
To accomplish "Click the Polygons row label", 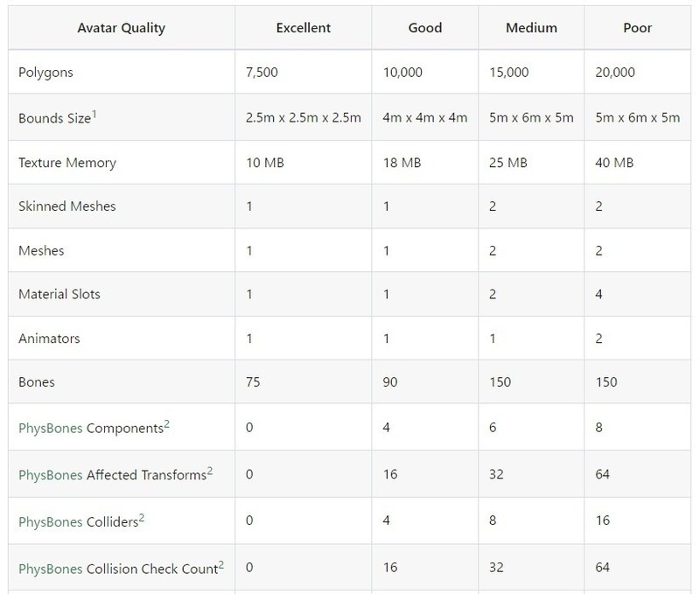I will (x=45, y=73).
